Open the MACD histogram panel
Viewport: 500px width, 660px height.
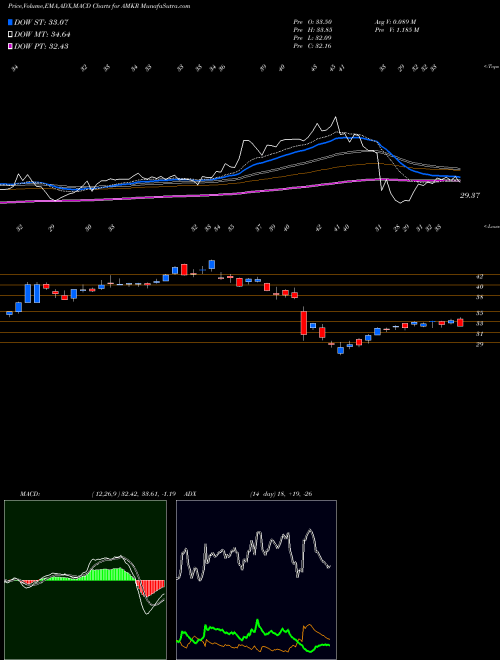coord(85,580)
